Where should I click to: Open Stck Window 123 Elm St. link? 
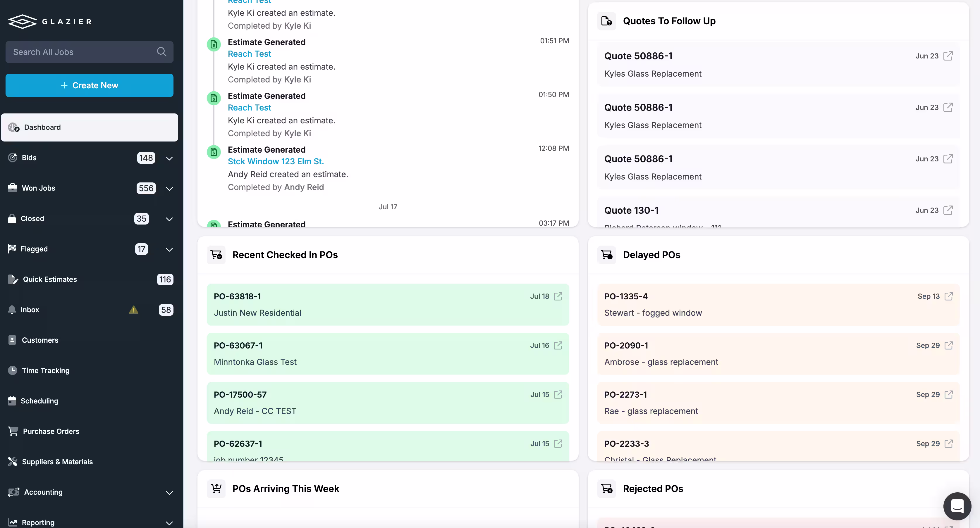pyautogui.click(x=276, y=161)
